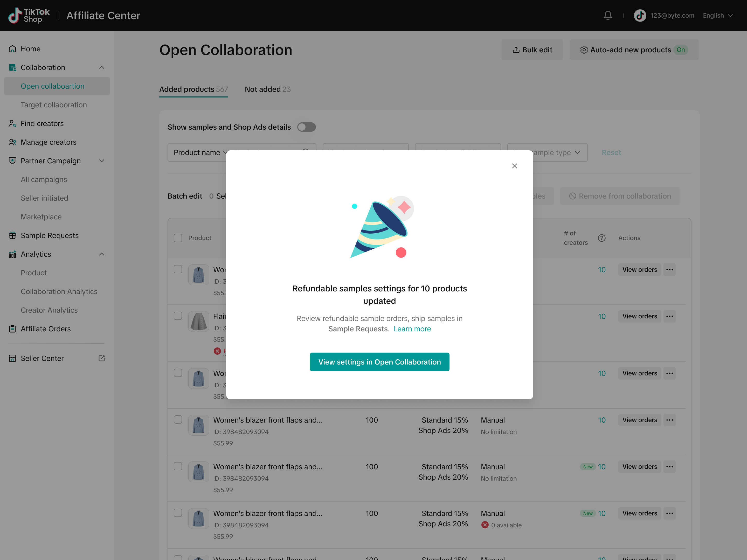Screen dimensions: 747x560
Task: Toggle Show samples and Shop Ads details
Action: (306, 127)
